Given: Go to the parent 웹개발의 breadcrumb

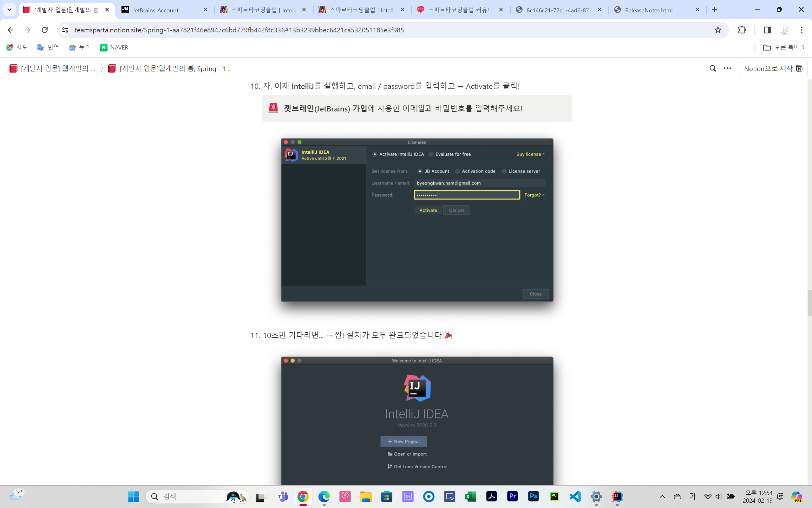Looking at the screenshot, I should pos(53,69).
